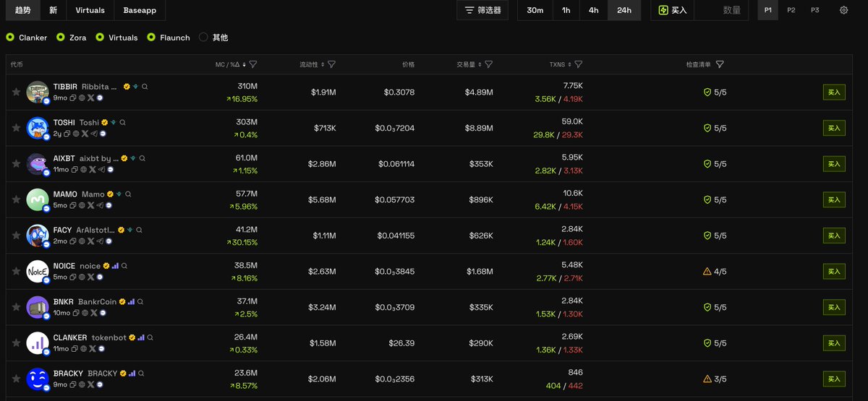
Task: Open settings with the gear icon
Action: tap(843, 10)
